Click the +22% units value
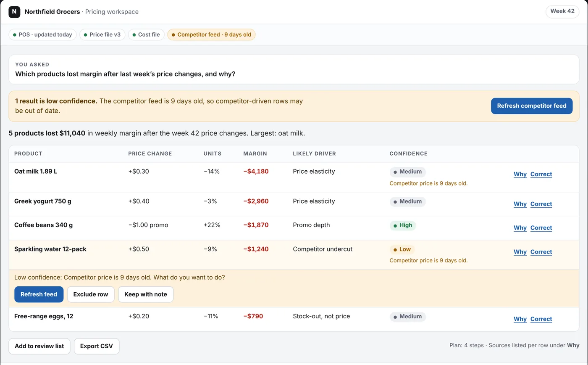The height and width of the screenshot is (365, 588). [x=212, y=225]
